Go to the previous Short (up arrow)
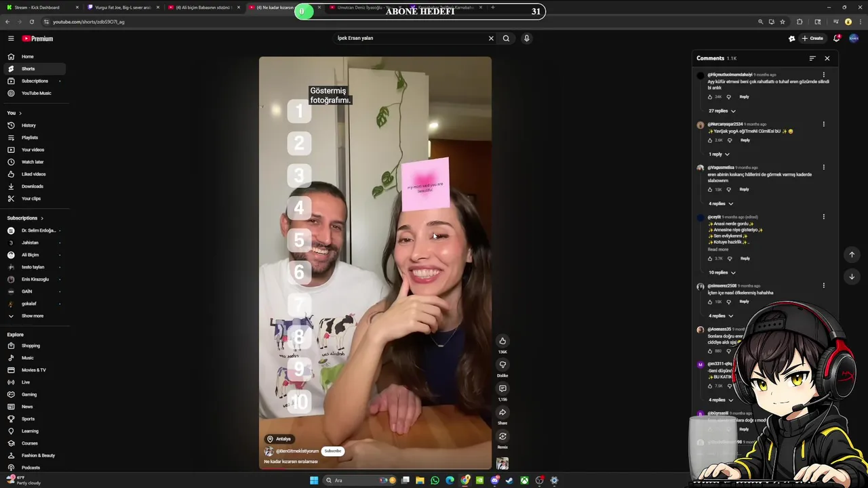 click(x=852, y=255)
